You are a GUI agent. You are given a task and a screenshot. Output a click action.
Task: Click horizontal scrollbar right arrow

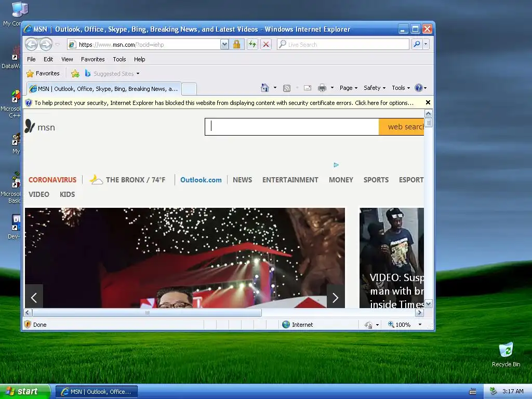click(x=420, y=312)
